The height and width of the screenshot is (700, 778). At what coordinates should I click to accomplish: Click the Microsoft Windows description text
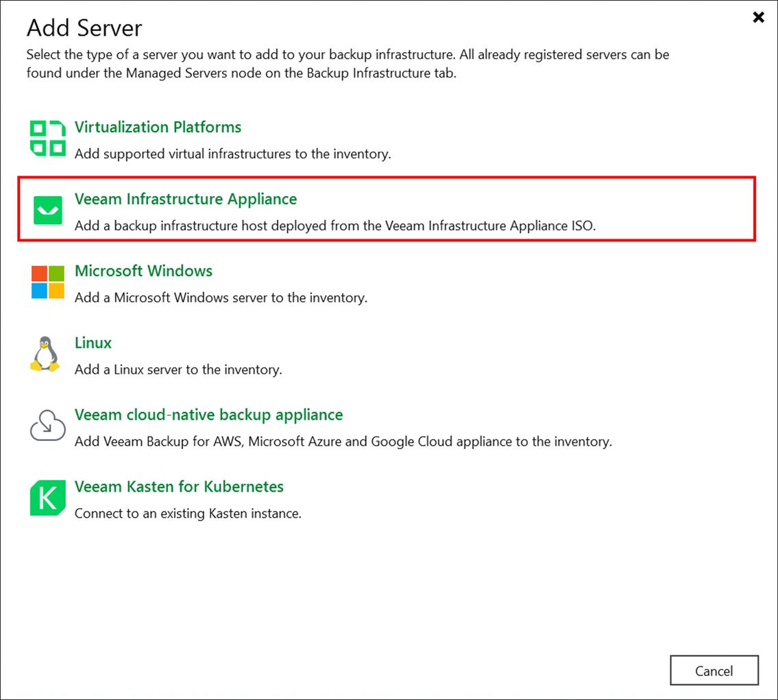click(220, 298)
